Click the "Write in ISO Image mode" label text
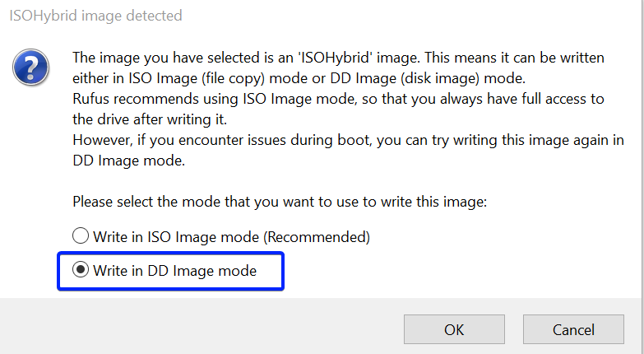The width and height of the screenshot is (644, 354). pyautogui.click(x=176, y=237)
